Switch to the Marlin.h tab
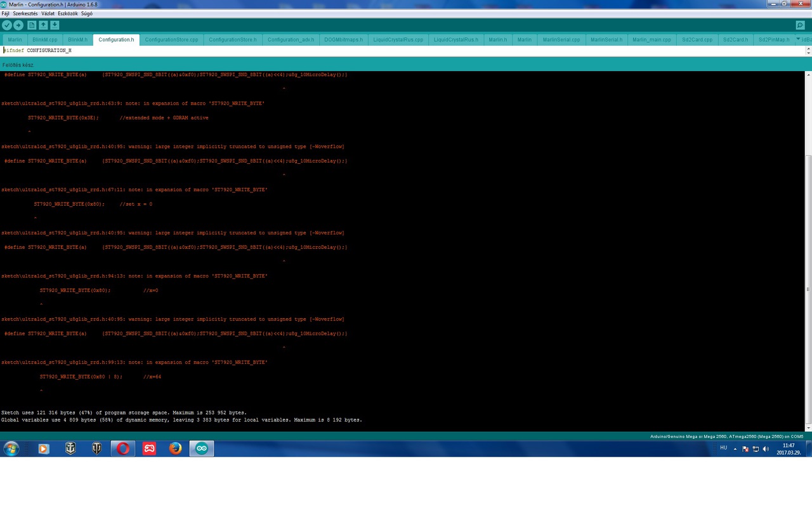Viewport: 812px width, 520px height. (498, 39)
